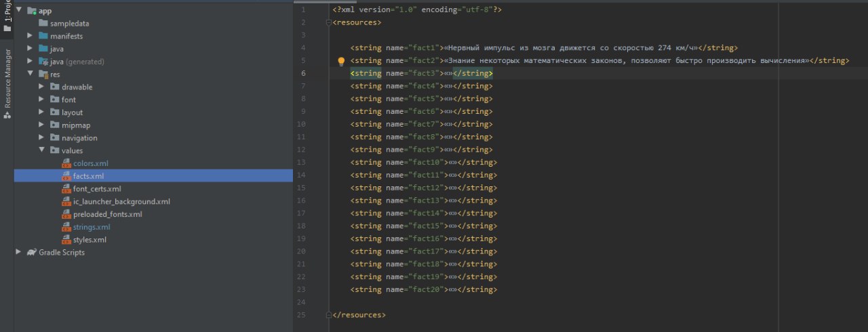Collapse the values folder arrow
This screenshot has height=332, width=868.
point(42,150)
